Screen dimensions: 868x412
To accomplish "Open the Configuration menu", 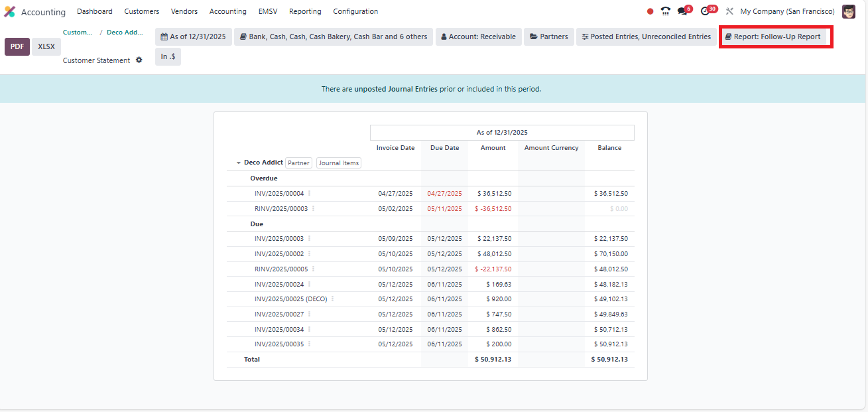I will click(355, 11).
